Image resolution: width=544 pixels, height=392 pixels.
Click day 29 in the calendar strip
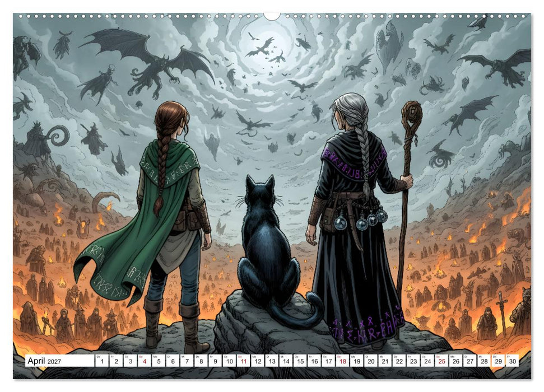(498, 361)
